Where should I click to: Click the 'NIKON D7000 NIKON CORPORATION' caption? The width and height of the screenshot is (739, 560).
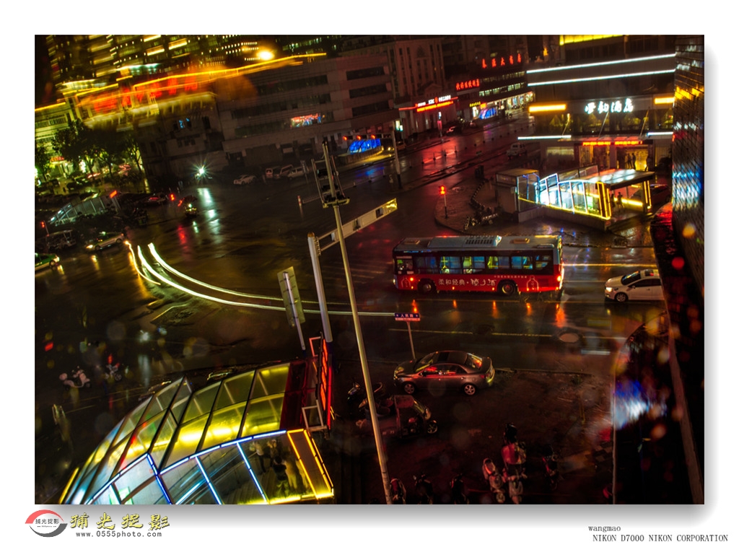(660, 538)
